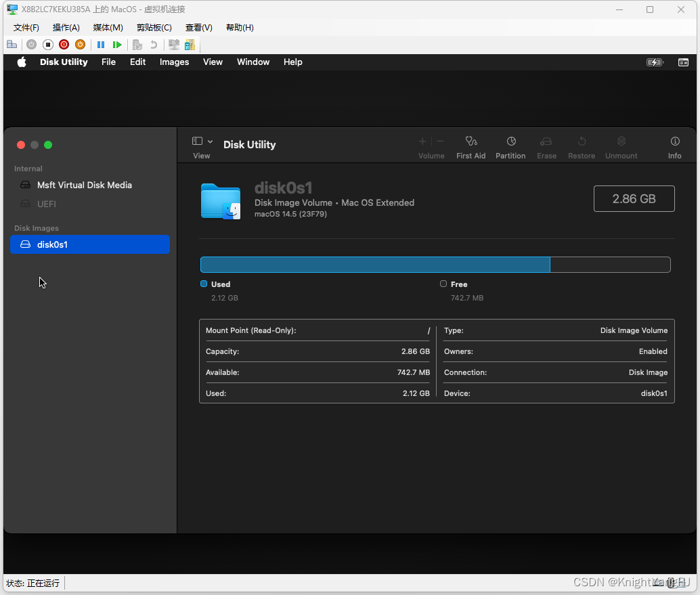The image size is (700, 595).
Task: Click the 2.86 GB size box
Action: [634, 198]
